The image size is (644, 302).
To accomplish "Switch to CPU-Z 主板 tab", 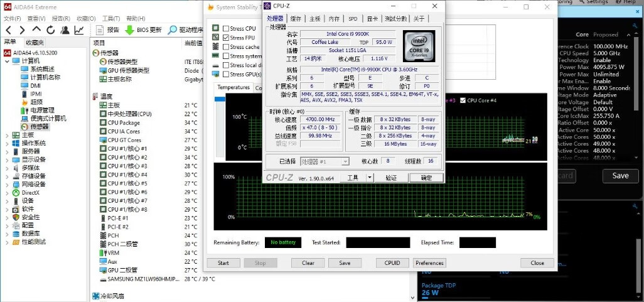I will (315, 18).
